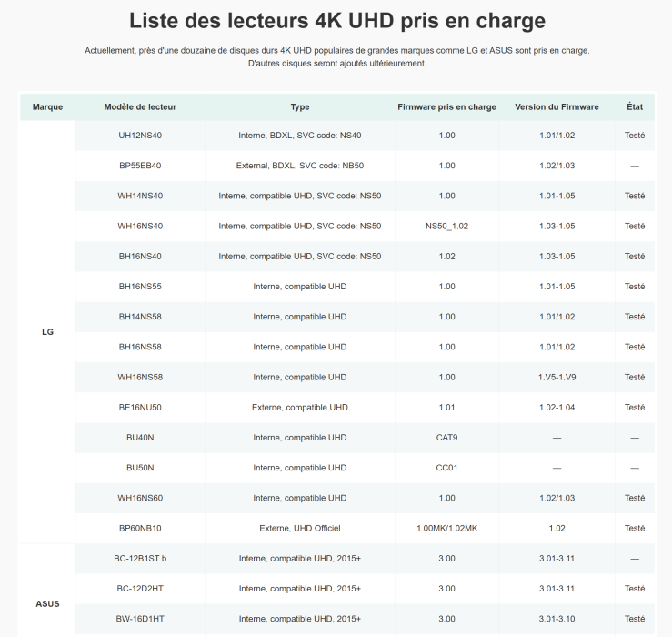Select the BP60NB10 model cell
This screenshot has width=672, height=637.
[x=140, y=528]
